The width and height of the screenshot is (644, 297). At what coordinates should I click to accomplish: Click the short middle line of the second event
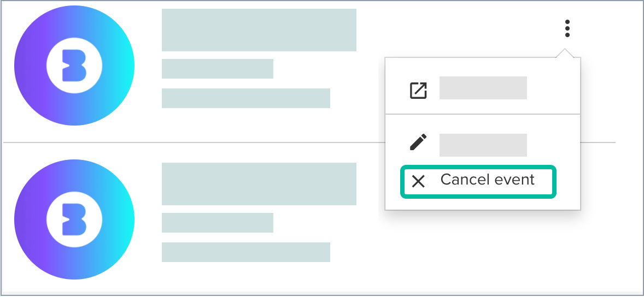pos(217,223)
